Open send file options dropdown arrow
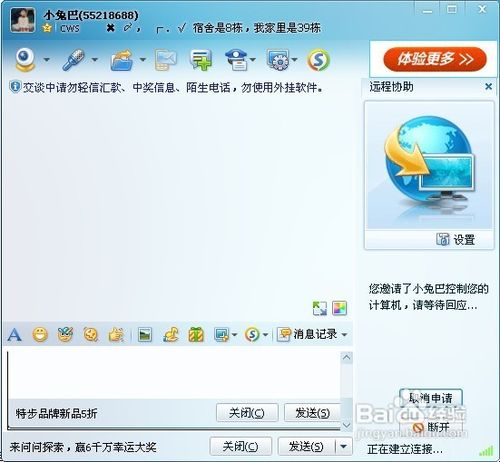 [143, 60]
